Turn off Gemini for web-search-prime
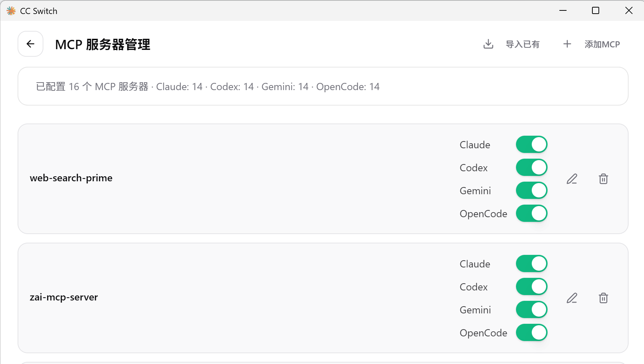The image size is (644, 364). pyautogui.click(x=531, y=191)
